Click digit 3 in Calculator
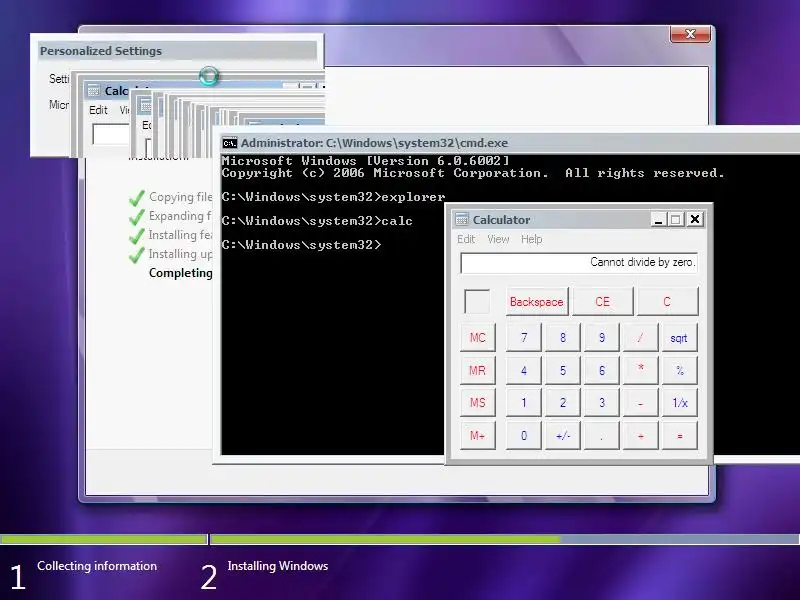The image size is (800, 600). pyautogui.click(x=602, y=403)
